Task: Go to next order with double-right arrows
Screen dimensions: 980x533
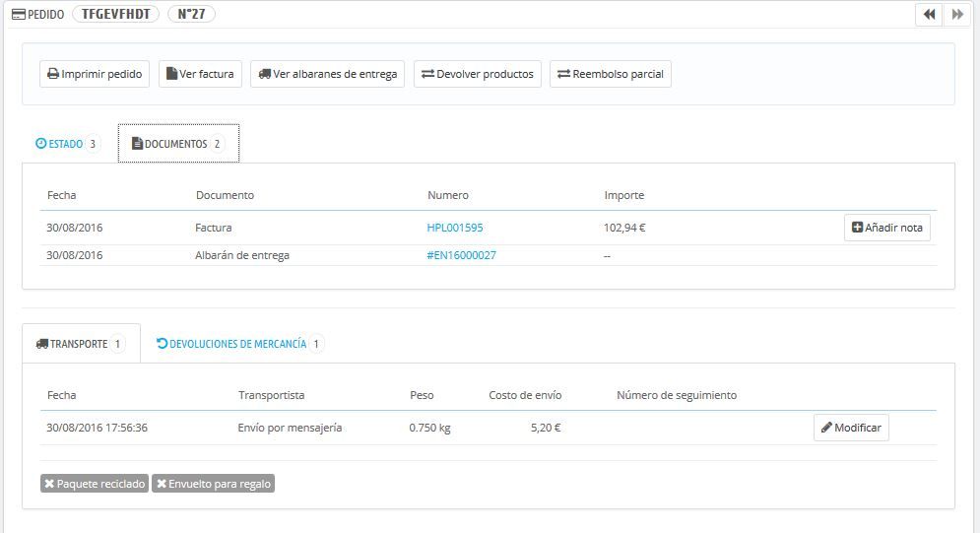Action: tap(957, 14)
